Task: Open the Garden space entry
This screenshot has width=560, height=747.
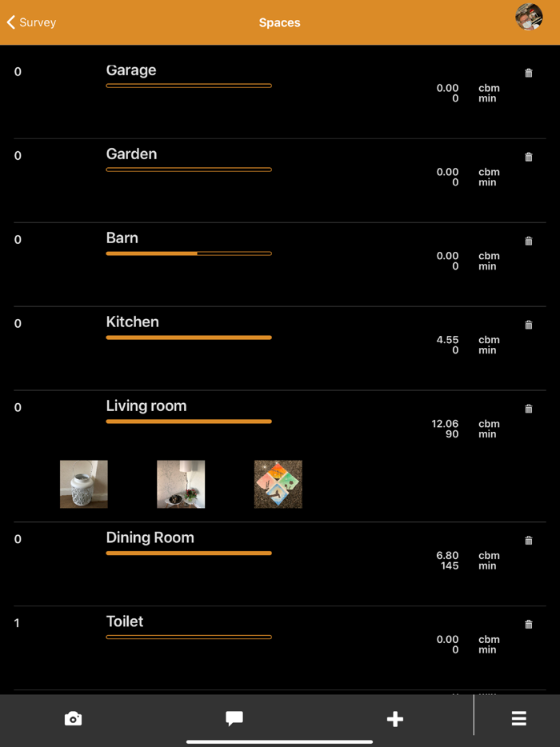Action: (x=130, y=154)
